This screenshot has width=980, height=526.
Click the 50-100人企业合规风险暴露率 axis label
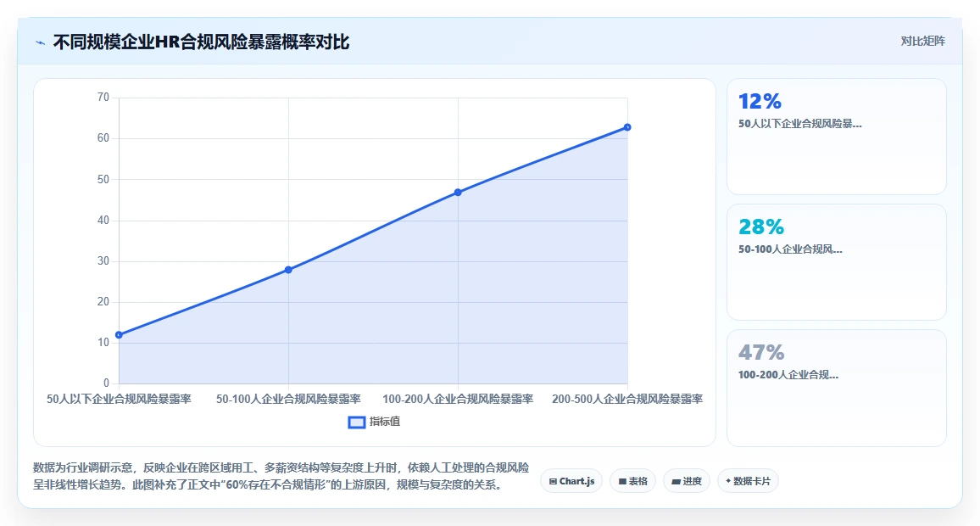pos(288,399)
